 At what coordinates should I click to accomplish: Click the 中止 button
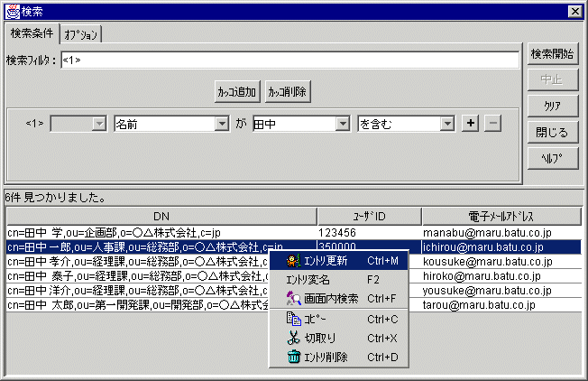[552, 79]
